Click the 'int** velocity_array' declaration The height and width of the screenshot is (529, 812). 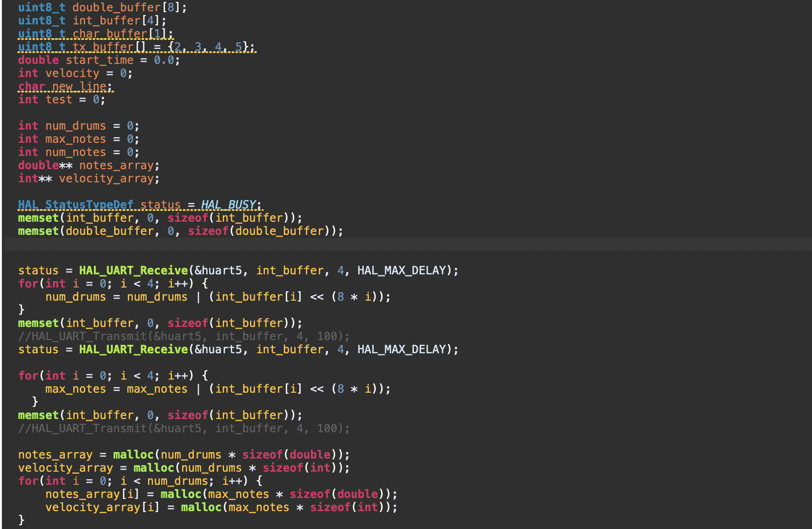(89, 179)
